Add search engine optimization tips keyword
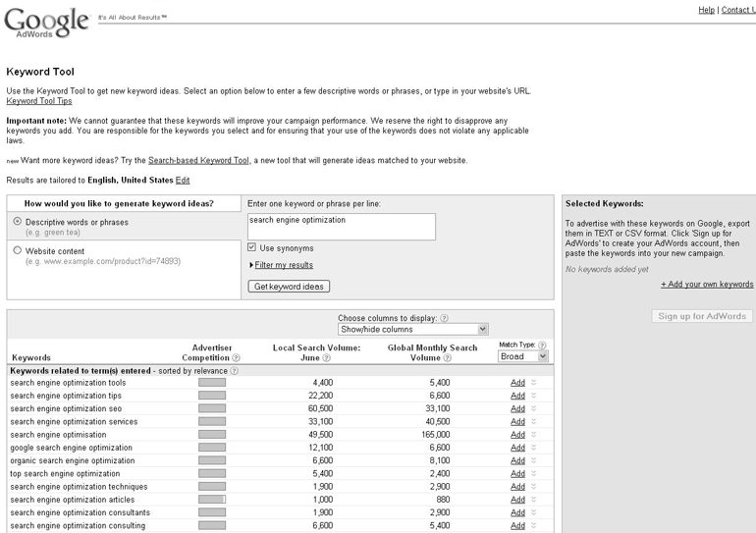 click(517, 396)
